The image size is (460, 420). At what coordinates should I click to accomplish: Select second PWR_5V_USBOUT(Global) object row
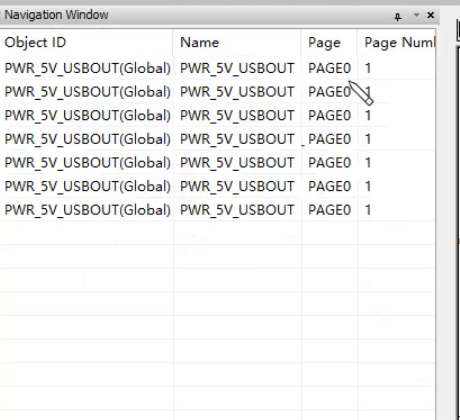[x=217, y=92]
